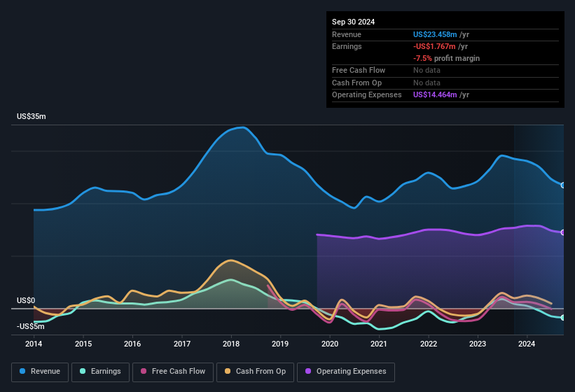Click the Earnings label in tooltip

pyautogui.click(x=347, y=46)
